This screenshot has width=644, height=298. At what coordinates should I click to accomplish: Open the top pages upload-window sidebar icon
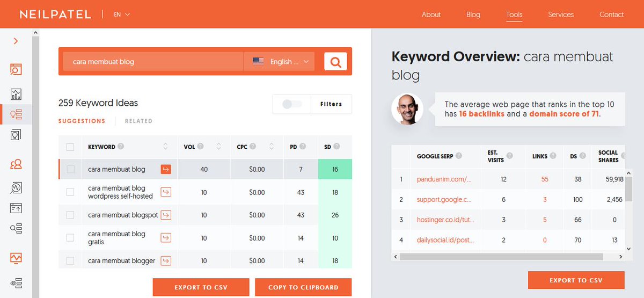point(16,208)
